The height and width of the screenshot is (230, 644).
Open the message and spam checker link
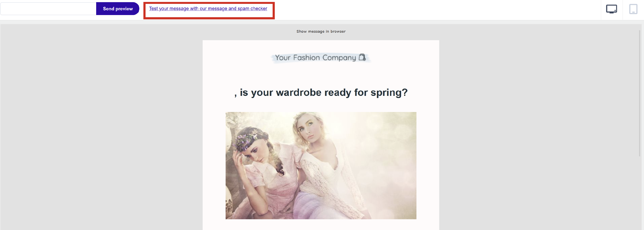point(208,9)
